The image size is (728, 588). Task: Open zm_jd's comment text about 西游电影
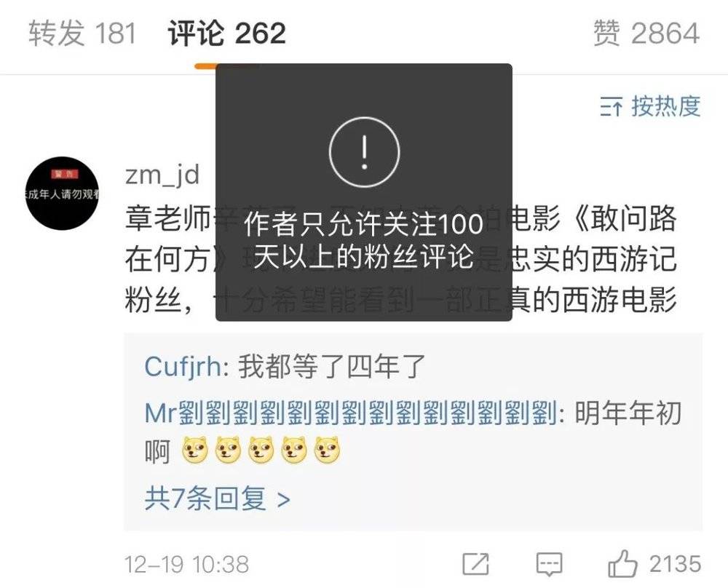click(x=400, y=259)
